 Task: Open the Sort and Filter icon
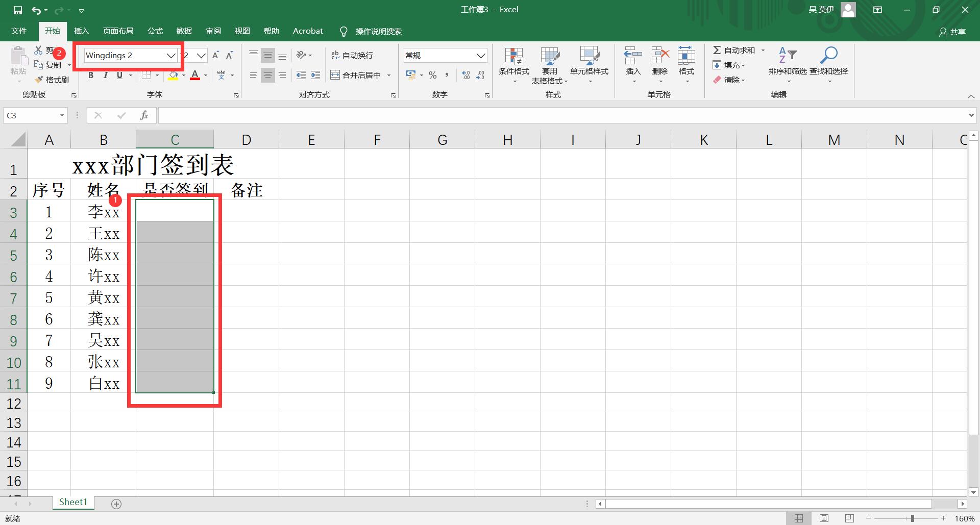787,55
